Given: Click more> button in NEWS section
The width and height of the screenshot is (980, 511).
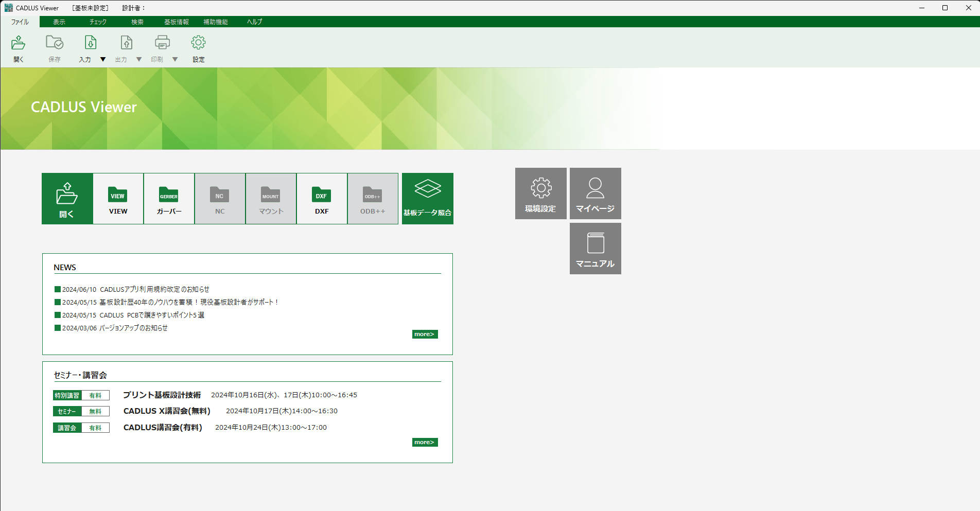Looking at the screenshot, I should pyautogui.click(x=425, y=334).
